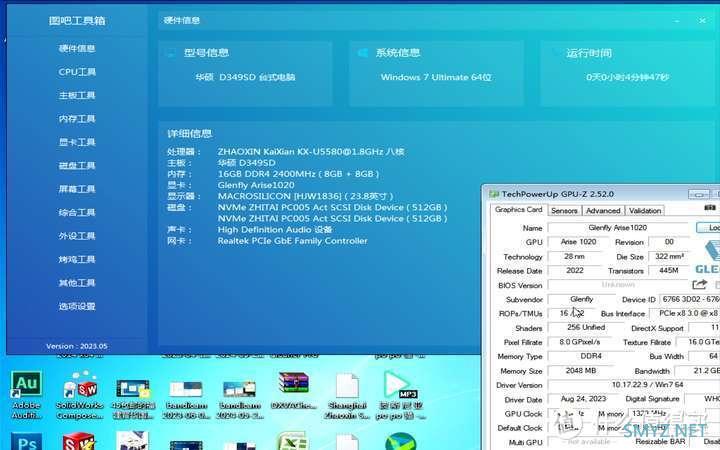The width and height of the screenshot is (720, 450).
Task: Open 屏幕工具 in the sidebar
Action: coord(77,189)
